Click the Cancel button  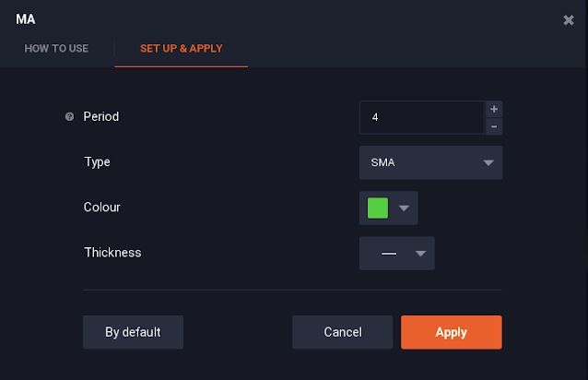[x=343, y=332]
